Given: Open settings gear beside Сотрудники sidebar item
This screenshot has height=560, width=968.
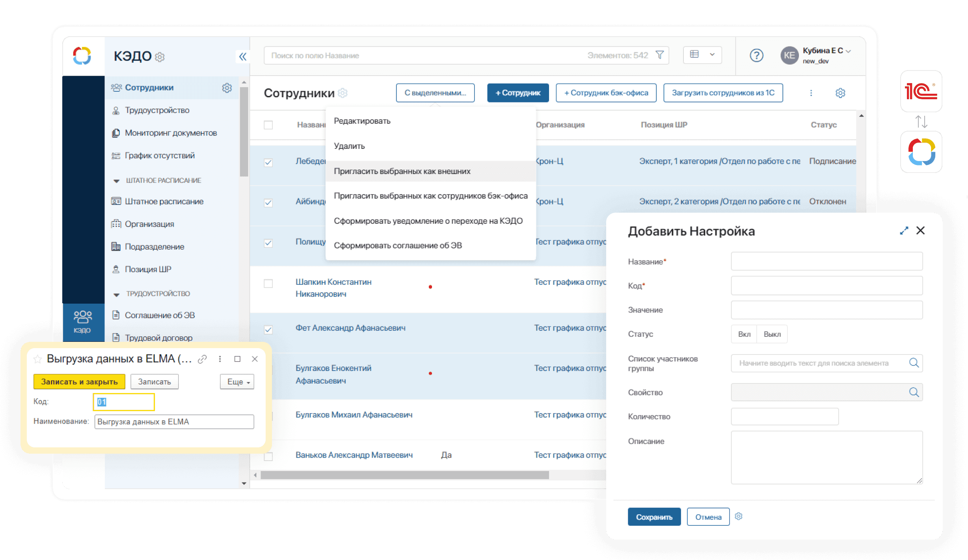Looking at the screenshot, I should [227, 88].
